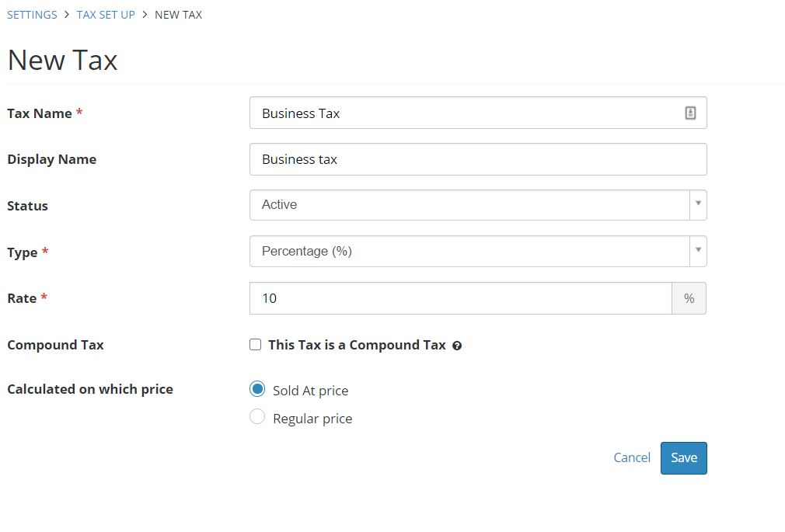Click the Compound Tax help question mark icon
The width and height of the screenshot is (785, 532).
coord(457,346)
